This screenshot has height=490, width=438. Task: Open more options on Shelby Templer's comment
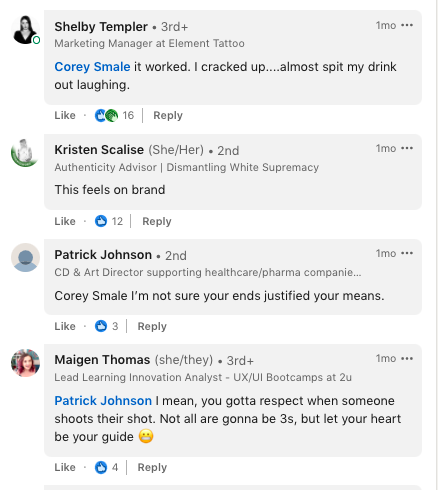(x=407, y=25)
